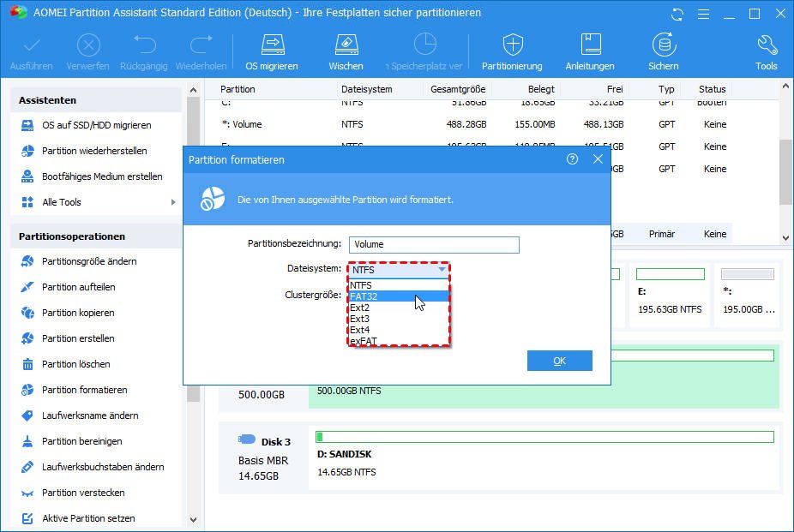Expand Alle Tools submenu arrow
Screen dimensions: 794x532
pos(173,202)
